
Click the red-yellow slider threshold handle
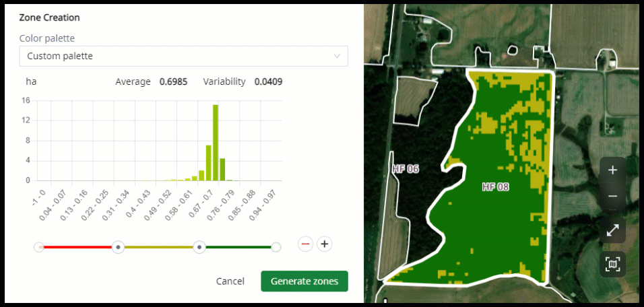119,248
